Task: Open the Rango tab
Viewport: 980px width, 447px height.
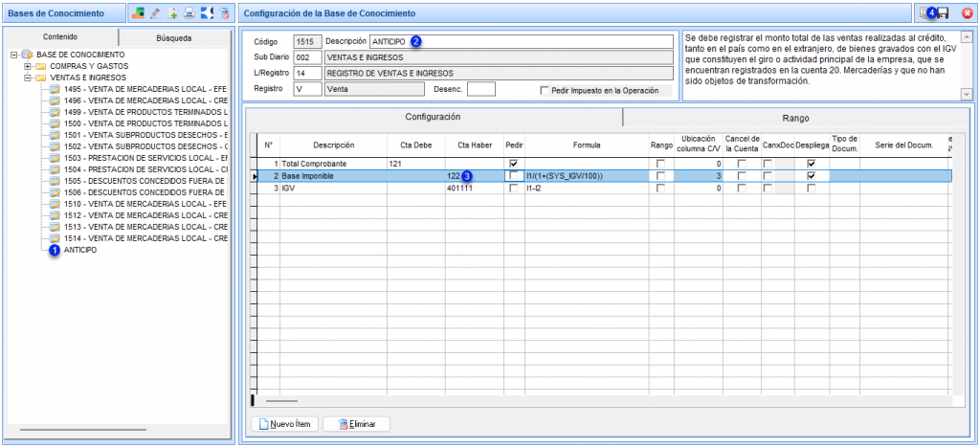Action: [x=795, y=118]
